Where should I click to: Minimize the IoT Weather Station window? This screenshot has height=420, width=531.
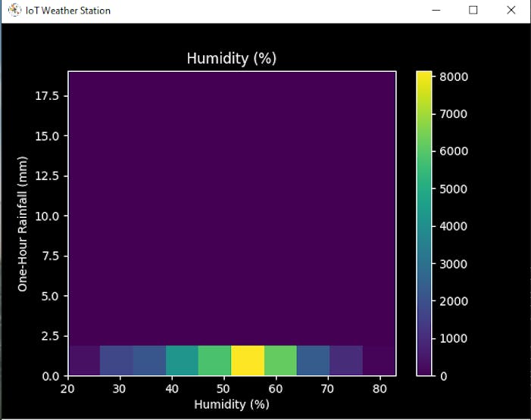point(436,10)
